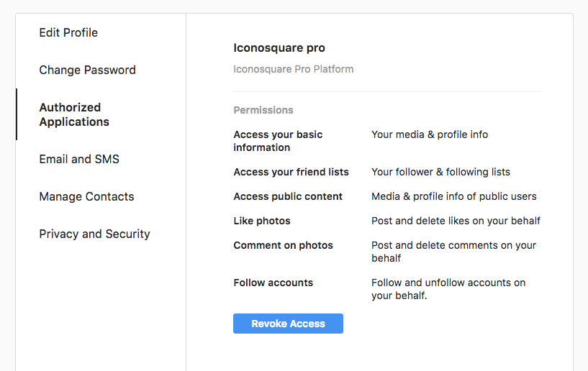The height and width of the screenshot is (371, 588).
Task: Click the Your media & profile info text
Action: (x=430, y=134)
